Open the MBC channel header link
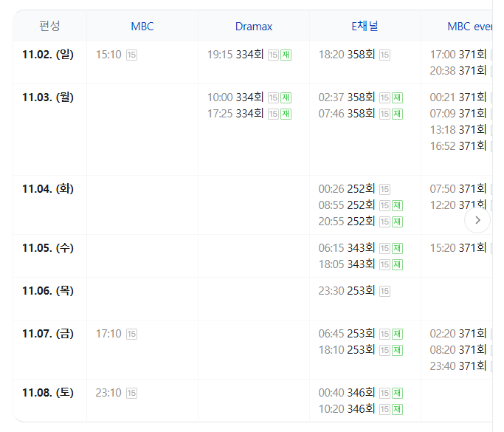 142,27
